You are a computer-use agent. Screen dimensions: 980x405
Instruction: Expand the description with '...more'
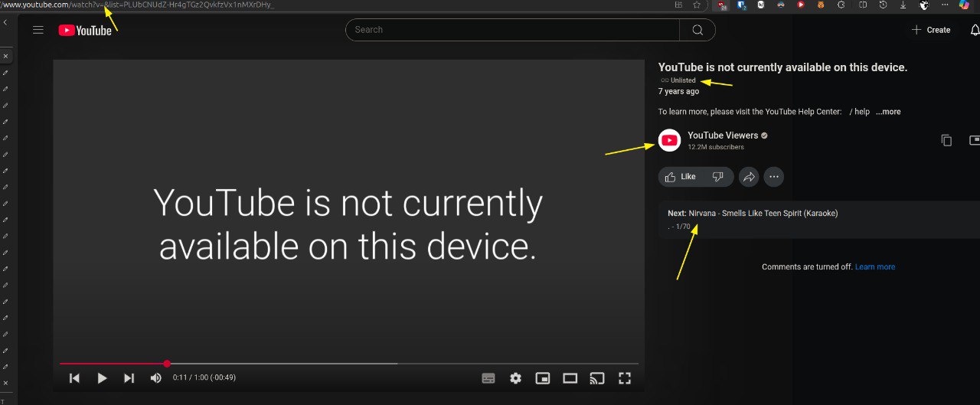point(888,112)
